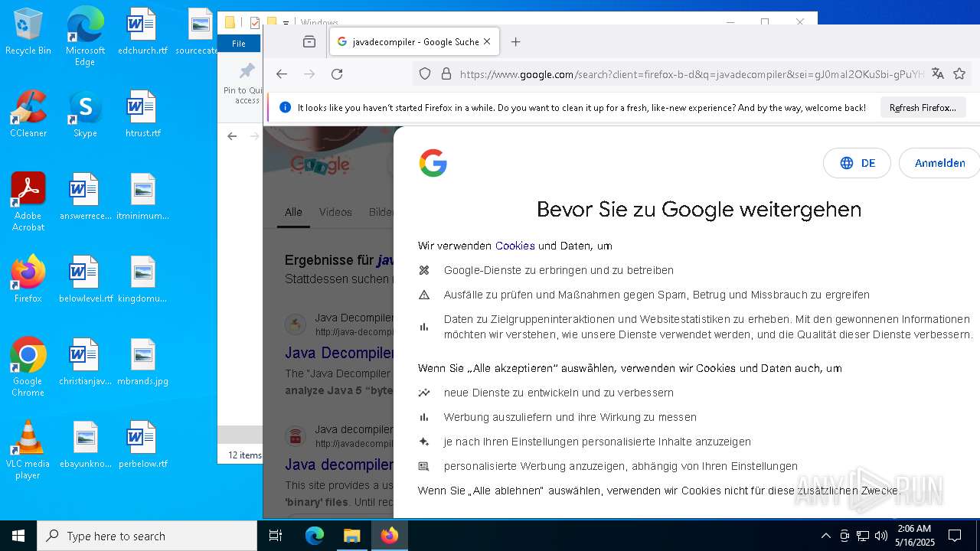Close the javadecompiler Google Suche tab
The width and height of the screenshot is (980, 551).
(x=487, y=42)
